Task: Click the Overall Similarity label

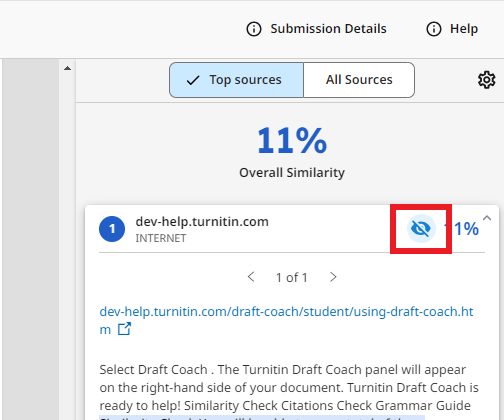Action: [292, 173]
